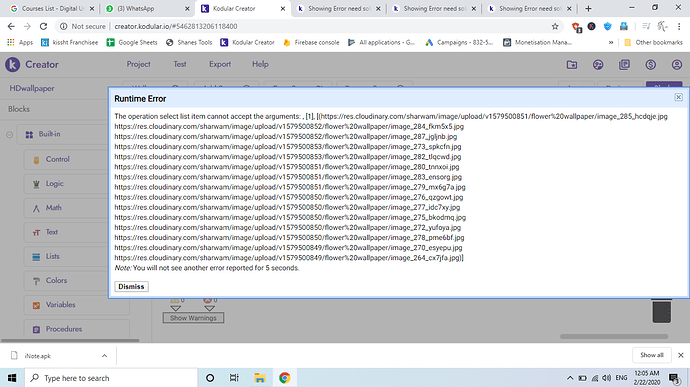Open the Export menu
Image resolution: width=690 pixels, height=387 pixels.
[x=220, y=64]
